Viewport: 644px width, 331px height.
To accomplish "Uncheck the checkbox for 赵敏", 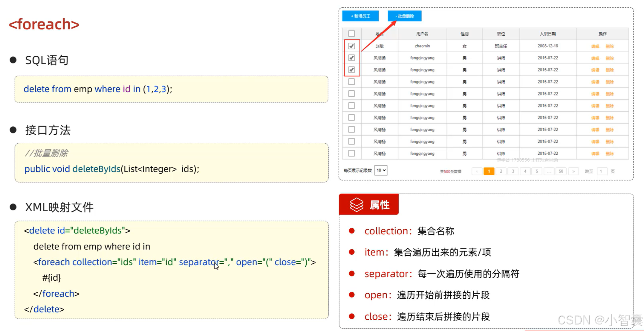I will pyautogui.click(x=351, y=46).
